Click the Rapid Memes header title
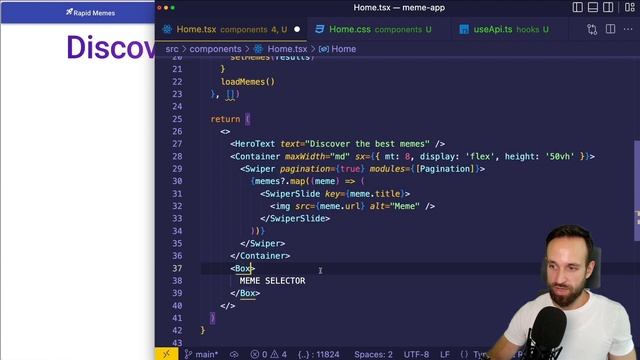The width and height of the screenshot is (640, 360). pos(94,13)
